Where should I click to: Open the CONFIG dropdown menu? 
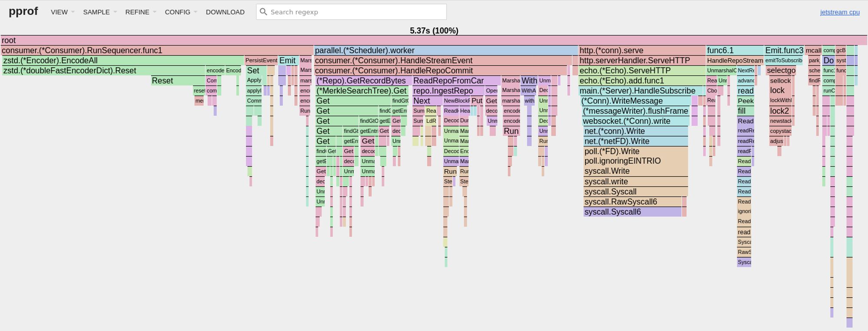tap(181, 12)
